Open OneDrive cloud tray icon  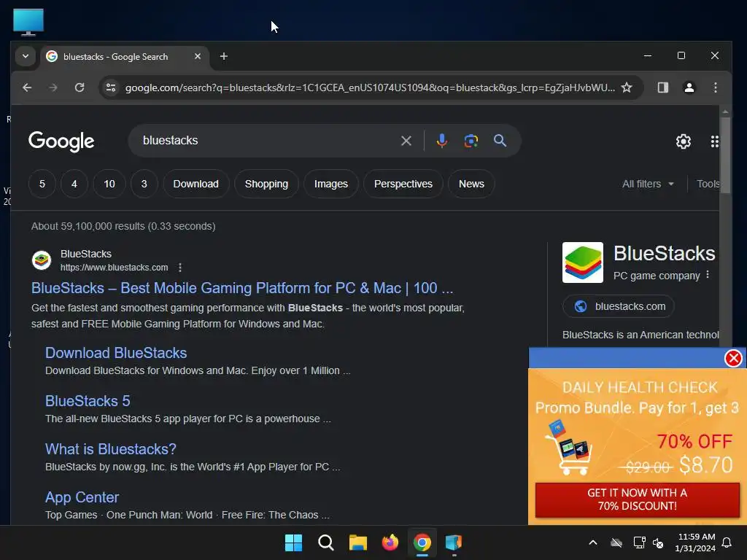coord(616,542)
